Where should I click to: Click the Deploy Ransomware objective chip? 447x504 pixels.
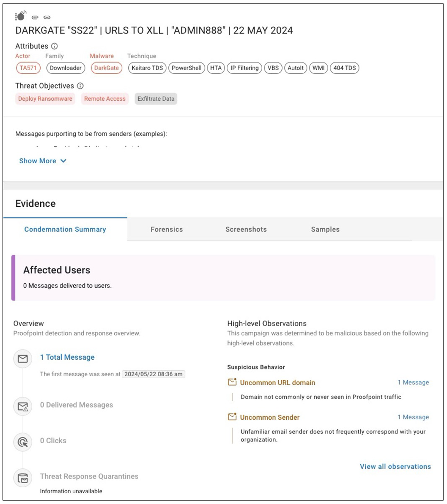pos(45,99)
